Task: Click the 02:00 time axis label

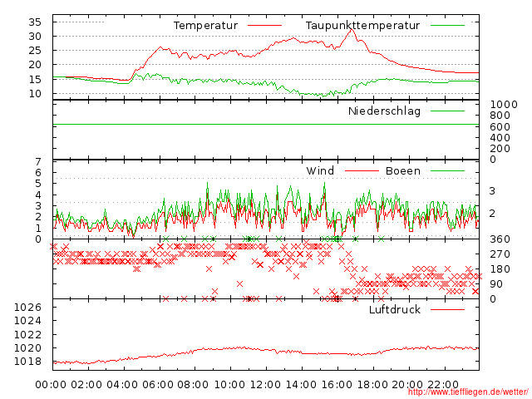Action: [86, 385]
